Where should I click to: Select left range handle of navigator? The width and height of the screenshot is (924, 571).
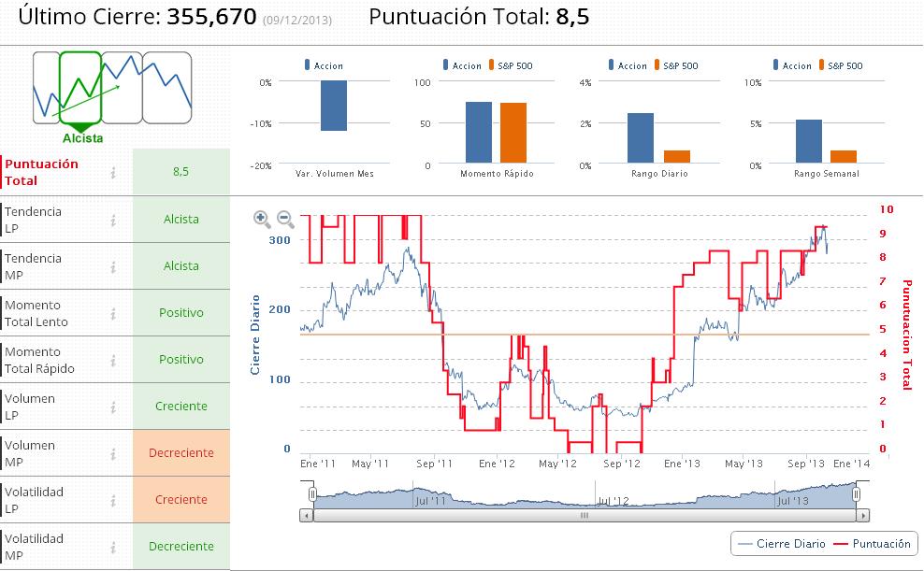coord(313,494)
